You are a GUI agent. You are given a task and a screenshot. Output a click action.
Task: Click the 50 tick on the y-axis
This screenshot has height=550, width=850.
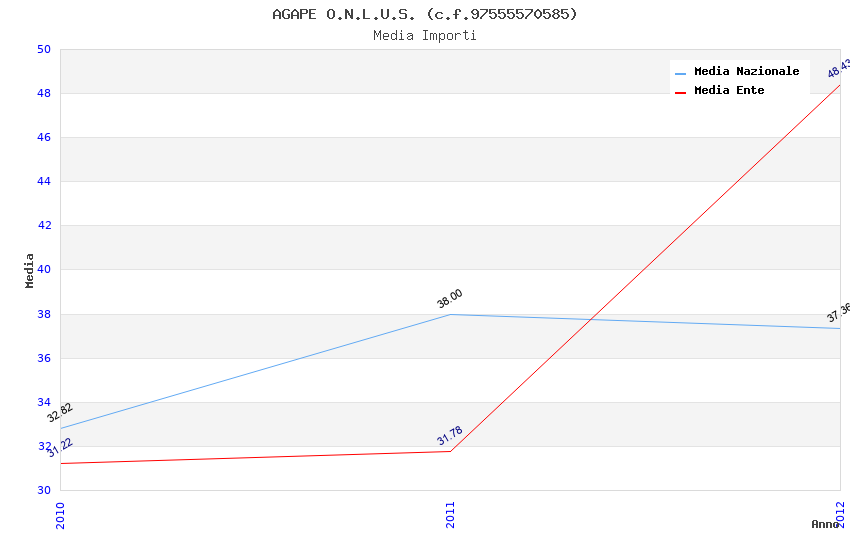coord(43,49)
